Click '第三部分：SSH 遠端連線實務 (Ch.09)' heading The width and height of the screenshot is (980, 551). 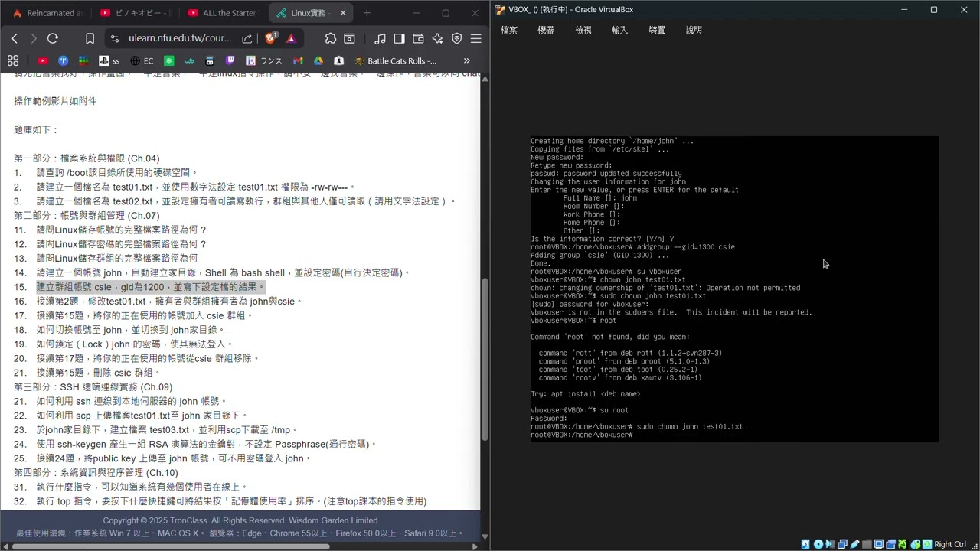(x=93, y=387)
